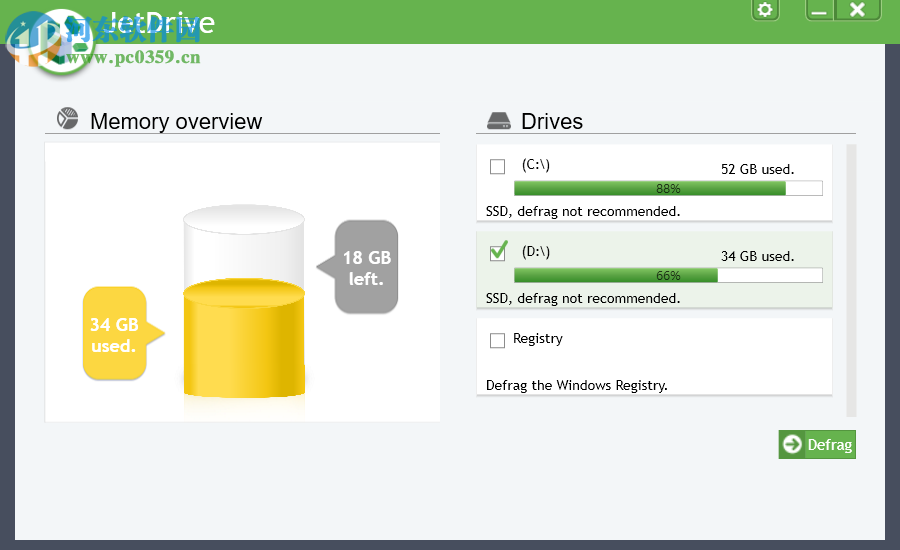Close the JetDrive window
Image resolution: width=900 pixels, height=550 pixels.
[x=858, y=10]
